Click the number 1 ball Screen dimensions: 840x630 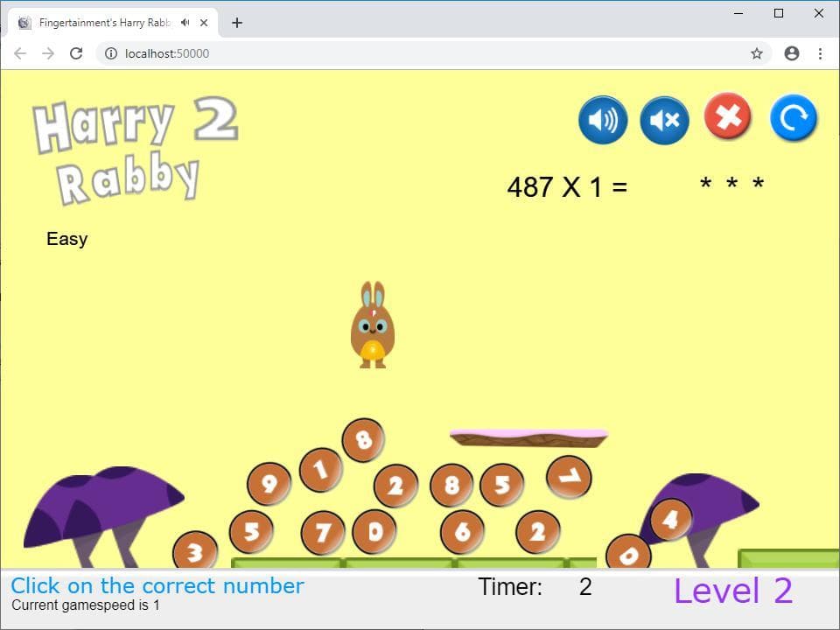click(x=321, y=470)
